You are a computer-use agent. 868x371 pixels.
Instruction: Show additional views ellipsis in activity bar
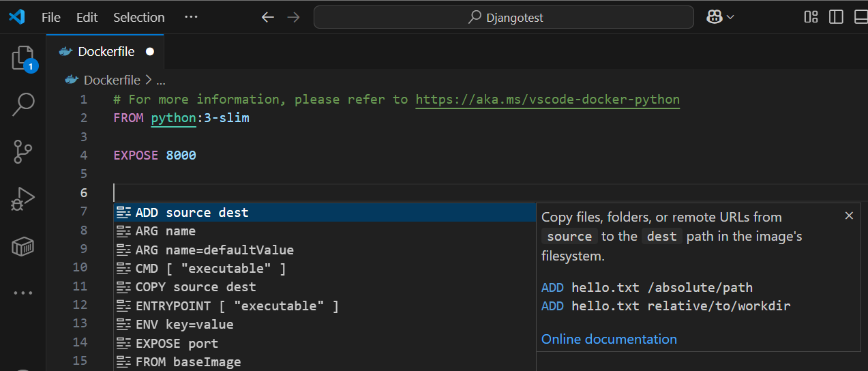point(23,293)
